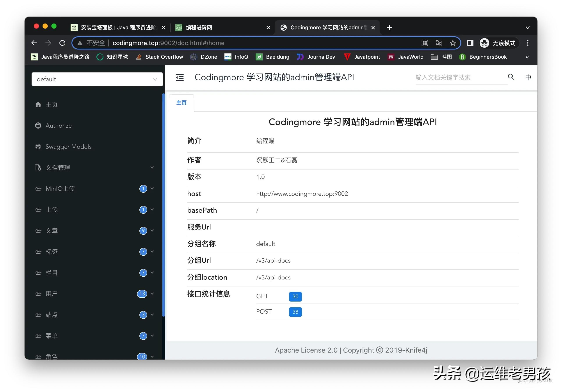Open the 无痕模式 incognito profile icon
This screenshot has height=392, width=562.
485,43
